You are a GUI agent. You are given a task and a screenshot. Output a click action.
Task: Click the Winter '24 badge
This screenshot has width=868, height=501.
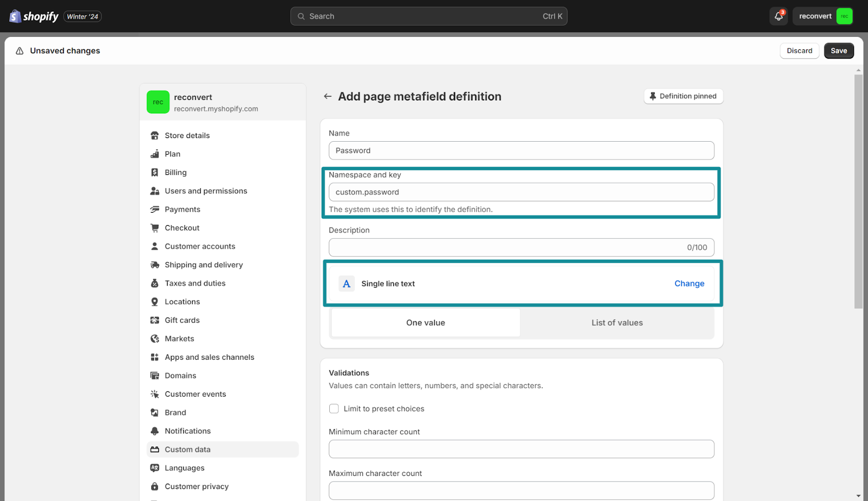coord(82,16)
